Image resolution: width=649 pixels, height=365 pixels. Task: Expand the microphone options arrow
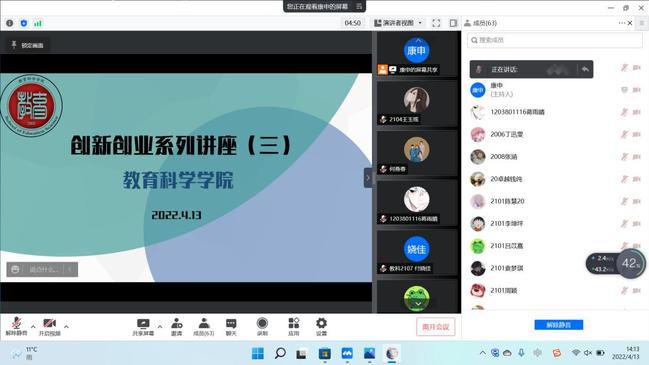coord(33,327)
